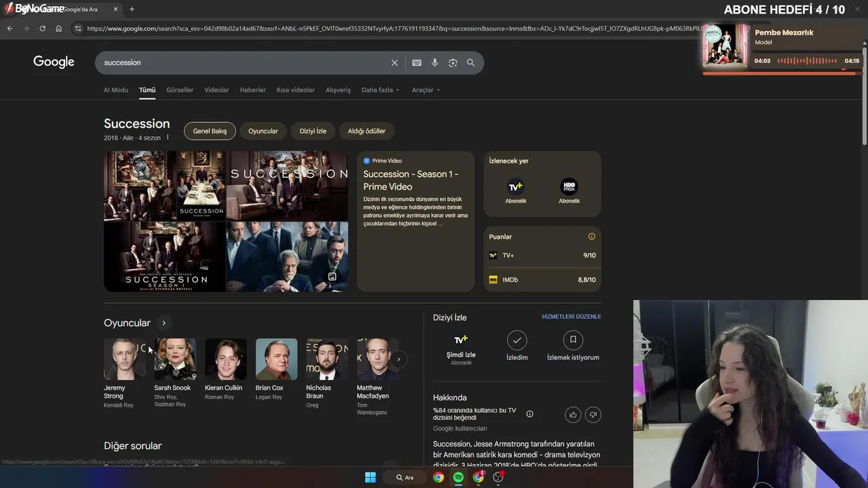Start voice search with the microphone icon

(x=435, y=62)
